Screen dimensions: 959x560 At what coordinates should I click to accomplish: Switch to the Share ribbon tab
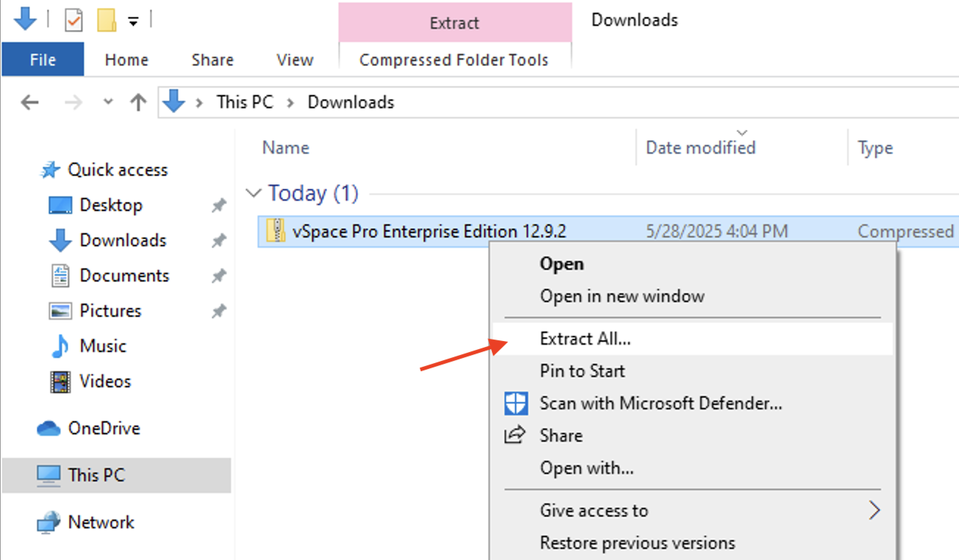pos(213,60)
